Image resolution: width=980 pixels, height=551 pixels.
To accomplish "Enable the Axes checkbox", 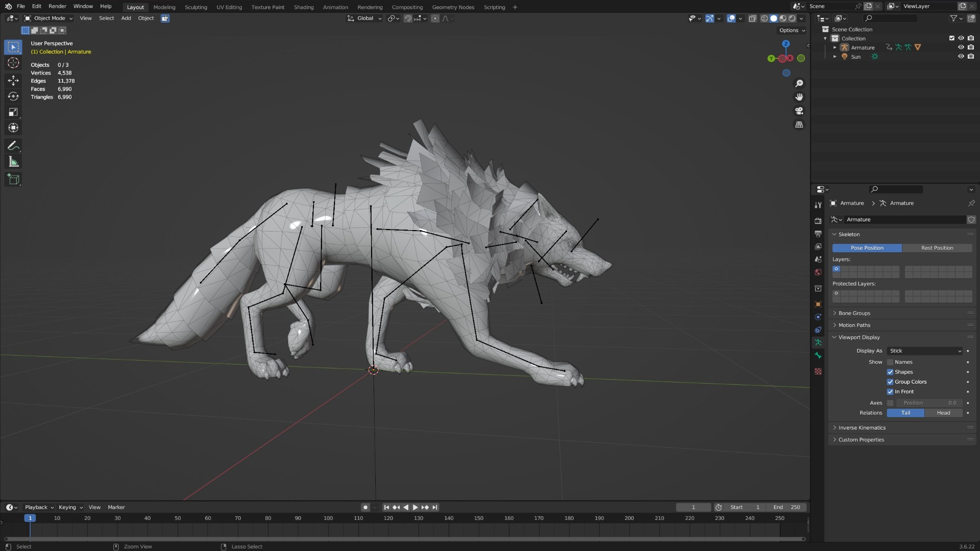I will pos(890,403).
